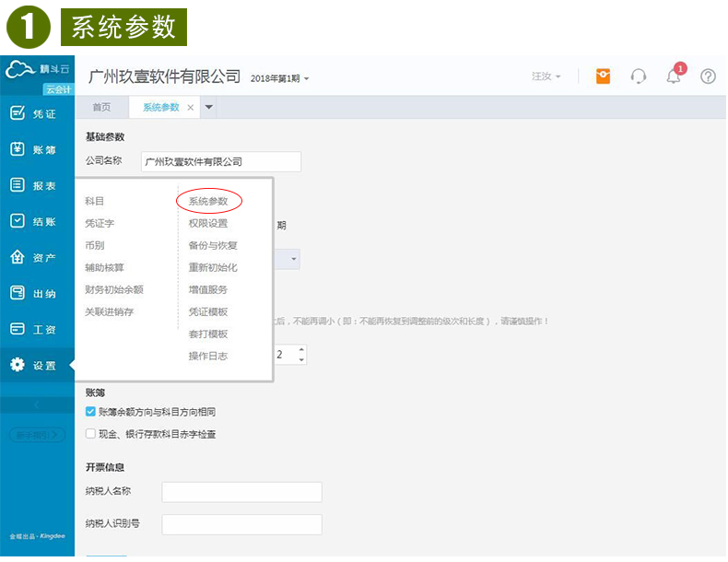Select the 系统参数 tab

[x=160, y=107]
